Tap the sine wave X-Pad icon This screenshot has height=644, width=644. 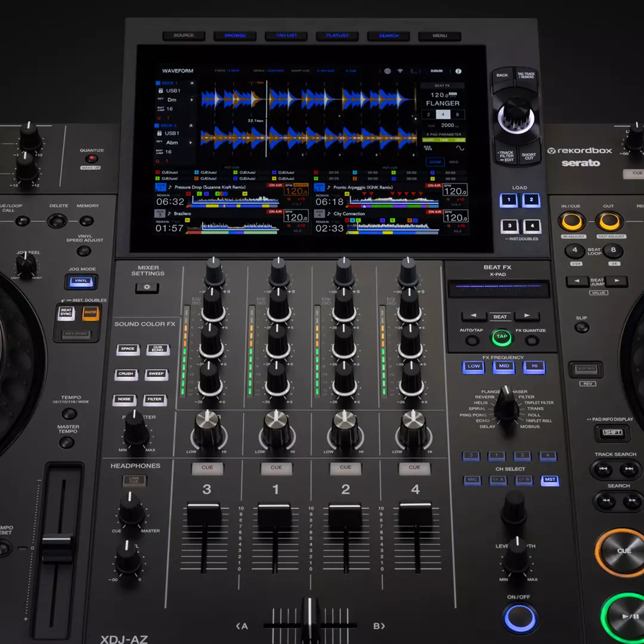[460, 148]
